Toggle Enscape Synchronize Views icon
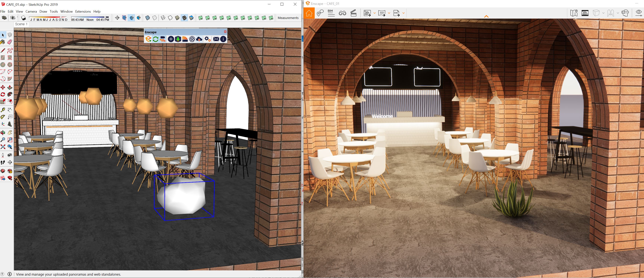The height and width of the screenshot is (278, 644). tap(163, 39)
